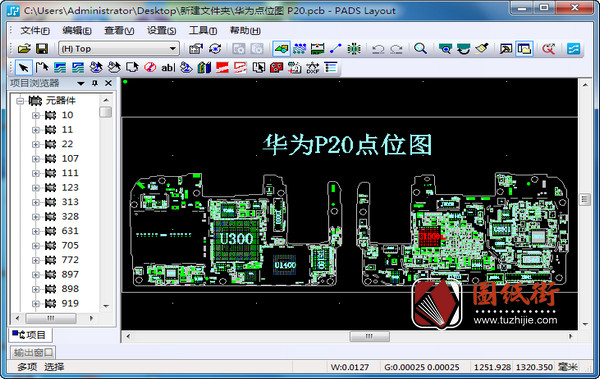Open the Design toolbar icon

[299, 49]
